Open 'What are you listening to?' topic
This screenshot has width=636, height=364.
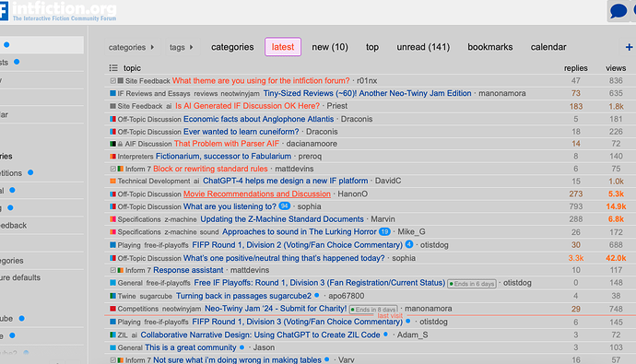click(230, 206)
